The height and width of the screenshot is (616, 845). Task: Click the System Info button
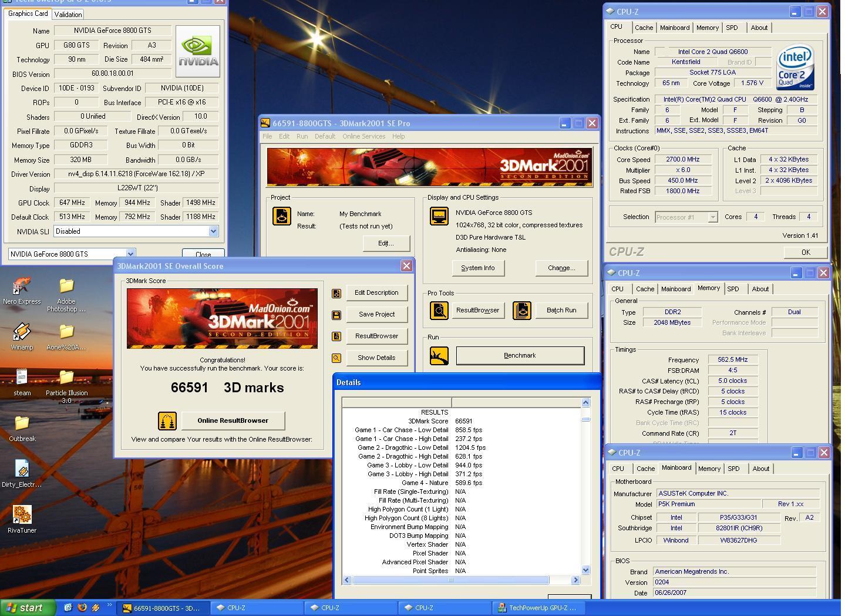[478, 268]
